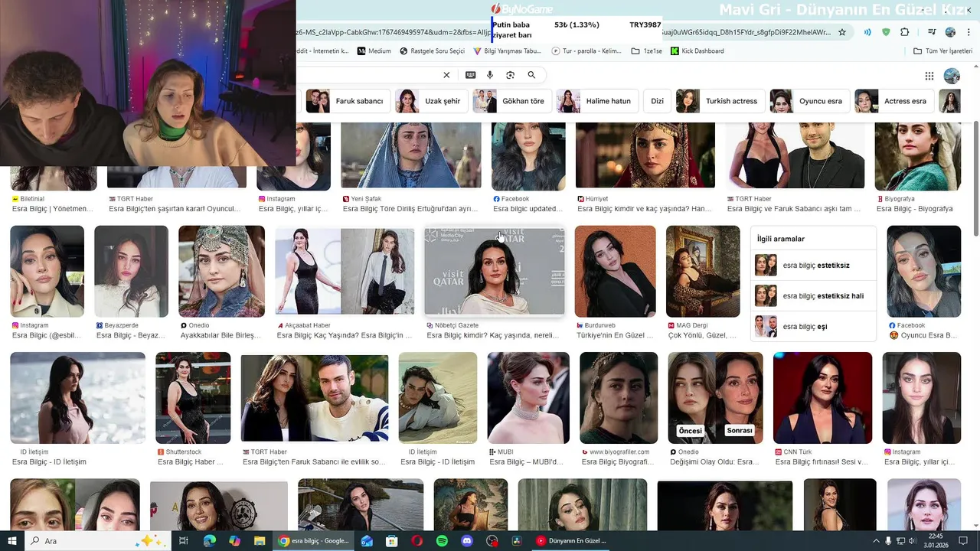The height and width of the screenshot is (551, 980).
Task: Select the Faruk sabancı filter chip
Action: 348,101
